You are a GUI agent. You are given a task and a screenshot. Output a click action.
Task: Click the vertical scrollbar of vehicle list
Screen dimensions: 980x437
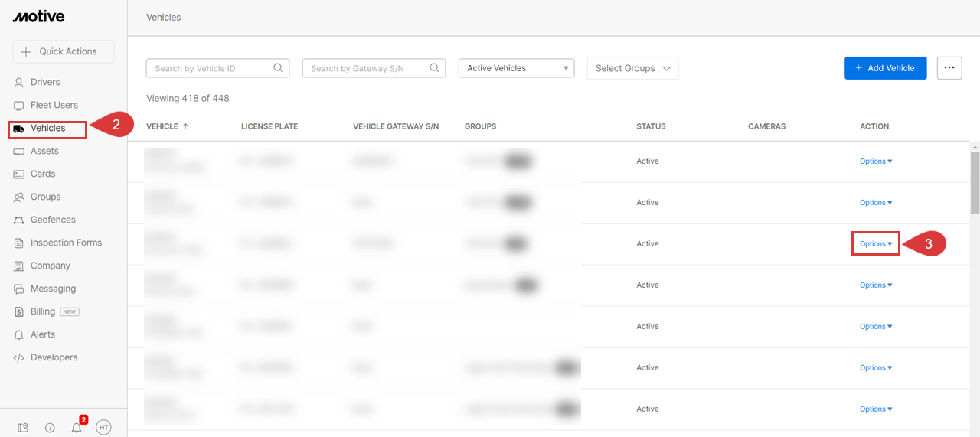[x=975, y=184]
